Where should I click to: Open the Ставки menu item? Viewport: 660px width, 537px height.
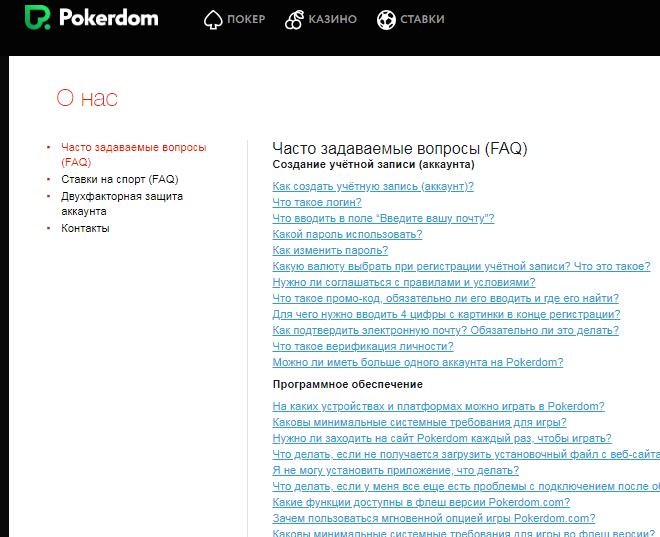pos(424,19)
